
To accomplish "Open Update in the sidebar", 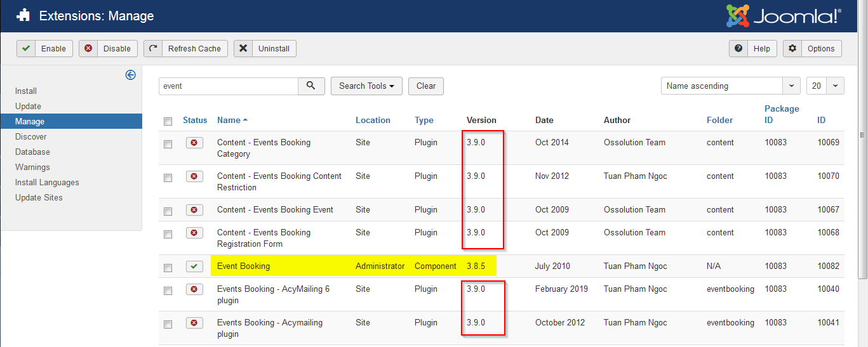I will tap(28, 106).
